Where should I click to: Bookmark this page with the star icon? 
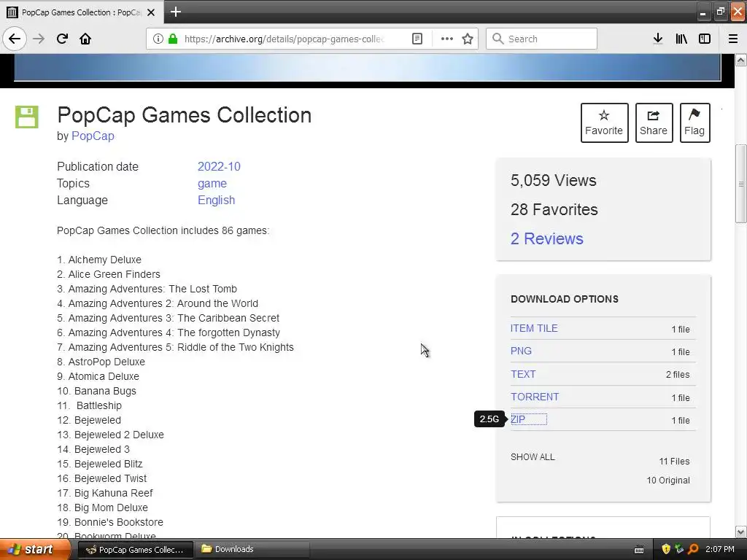(x=468, y=39)
